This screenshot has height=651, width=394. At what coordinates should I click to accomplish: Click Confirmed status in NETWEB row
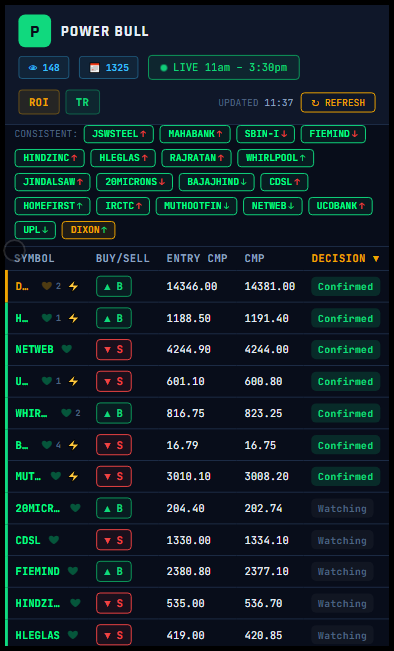pos(345,350)
